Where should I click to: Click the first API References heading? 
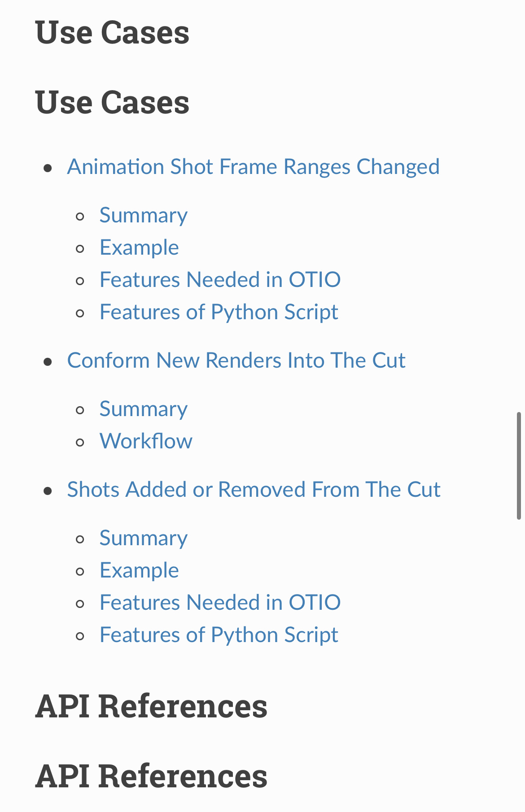coord(151,706)
